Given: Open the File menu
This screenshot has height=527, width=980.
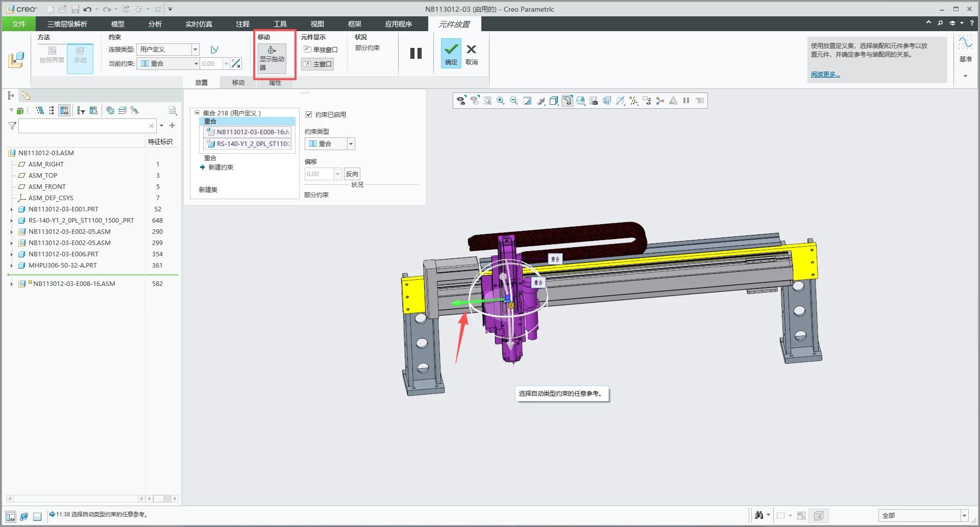Looking at the screenshot, I should (x=19, y=23).
